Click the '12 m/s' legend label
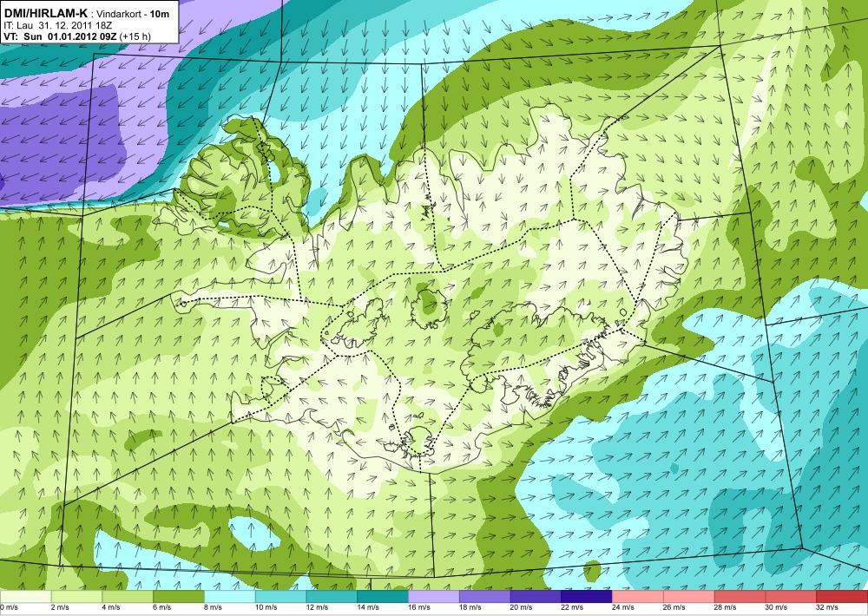Screen dimensions: 868x616 pyautogui.click(x=317, y=607)
